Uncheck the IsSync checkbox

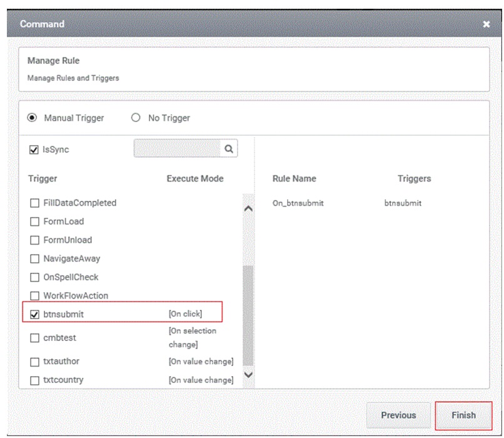click(x=34, y=150)
